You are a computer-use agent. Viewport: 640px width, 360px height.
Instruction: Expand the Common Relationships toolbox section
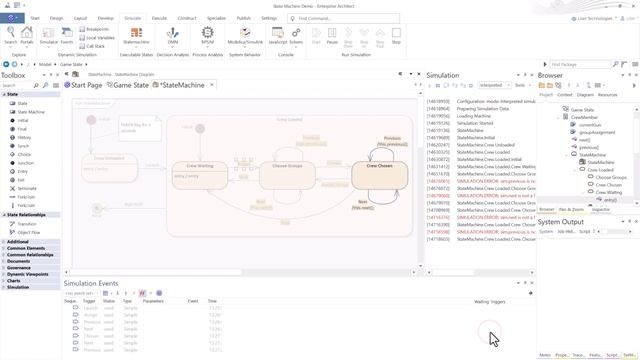click(x=4, y=255)
